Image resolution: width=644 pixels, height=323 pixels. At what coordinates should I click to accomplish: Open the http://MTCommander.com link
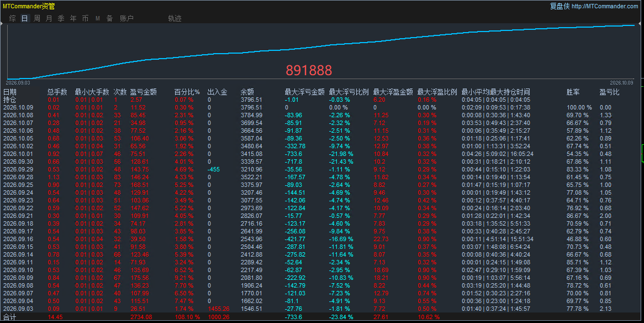pyautogui.click(x=605, y=6)
